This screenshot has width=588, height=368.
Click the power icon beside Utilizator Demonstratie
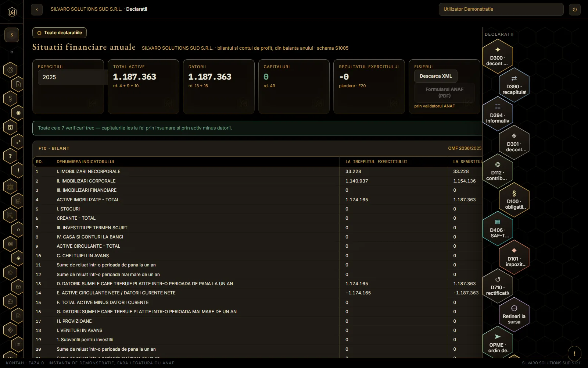(x=575, y=10)
